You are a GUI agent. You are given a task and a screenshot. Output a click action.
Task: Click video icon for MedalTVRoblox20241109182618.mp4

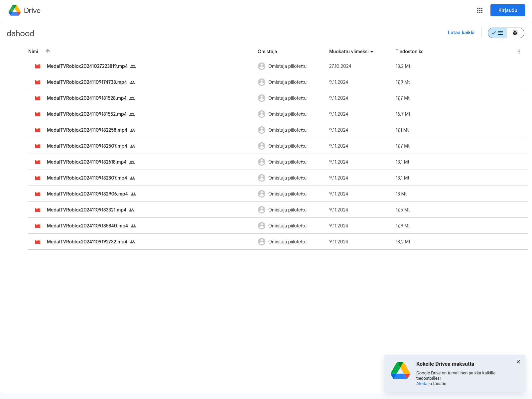(38, 162)
